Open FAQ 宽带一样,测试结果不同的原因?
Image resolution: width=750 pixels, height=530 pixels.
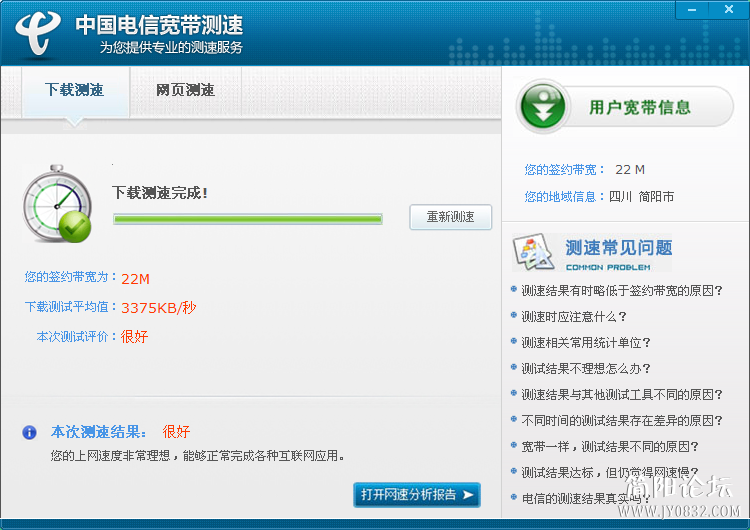coord(609,447)
